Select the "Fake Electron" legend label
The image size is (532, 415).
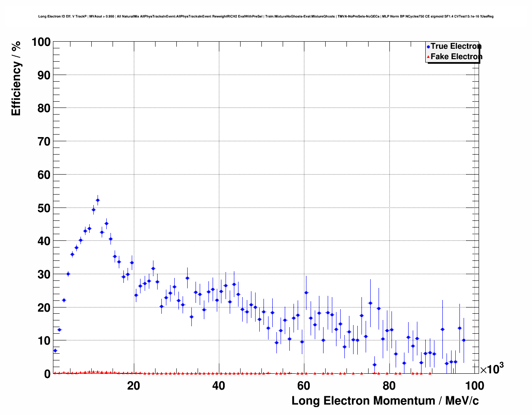[456, 57]
